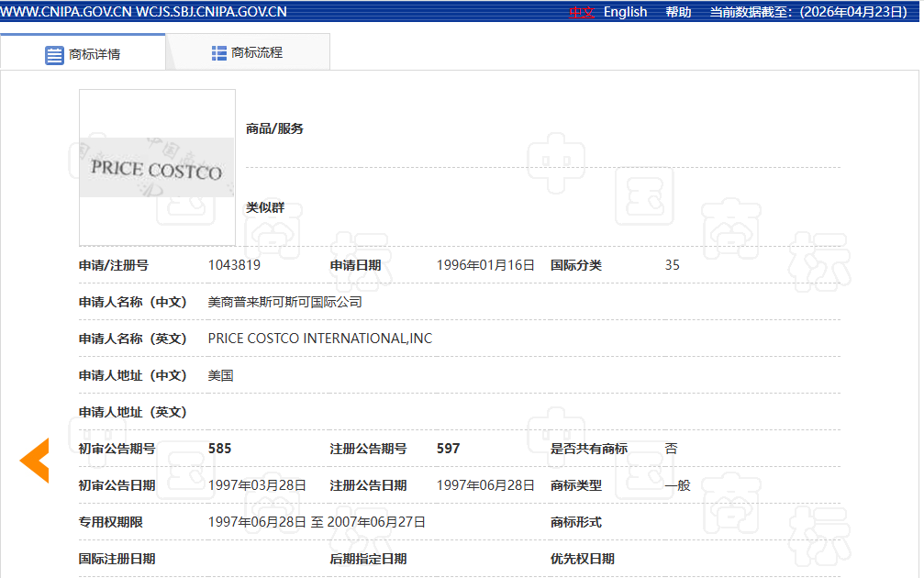
Task: Switch to the 商标流程 tab
Action: click(x=248, y=52)
